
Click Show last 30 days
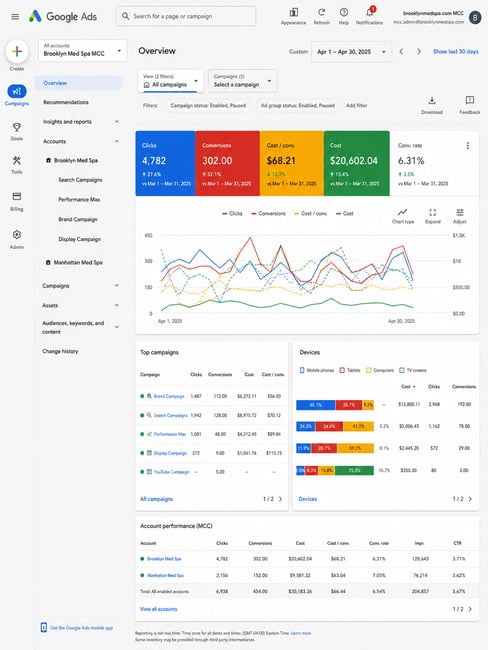456,51
